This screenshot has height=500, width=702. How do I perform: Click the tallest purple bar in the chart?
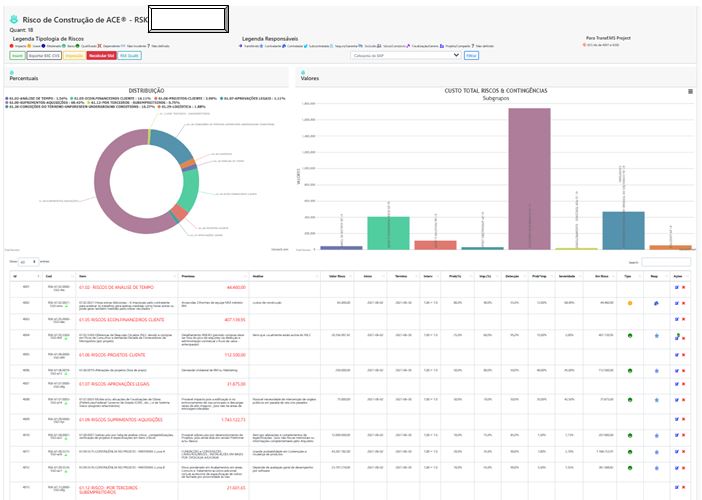[x=529, y=178]
